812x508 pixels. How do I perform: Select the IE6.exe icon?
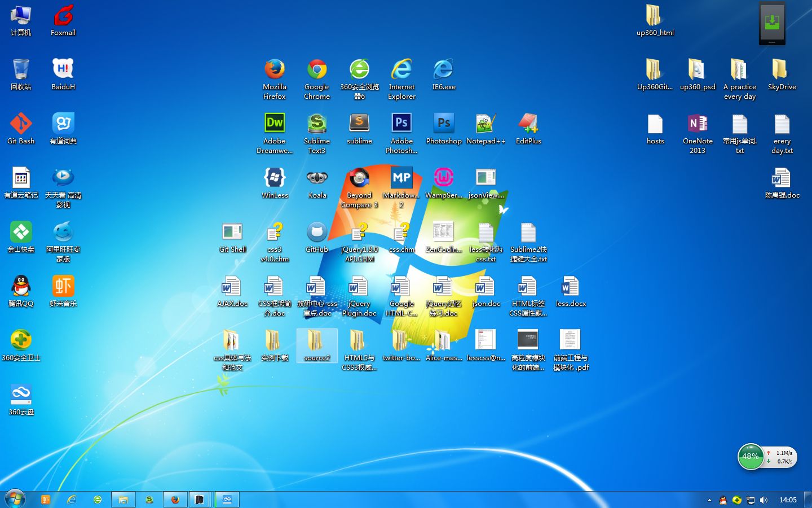[444, 75]
